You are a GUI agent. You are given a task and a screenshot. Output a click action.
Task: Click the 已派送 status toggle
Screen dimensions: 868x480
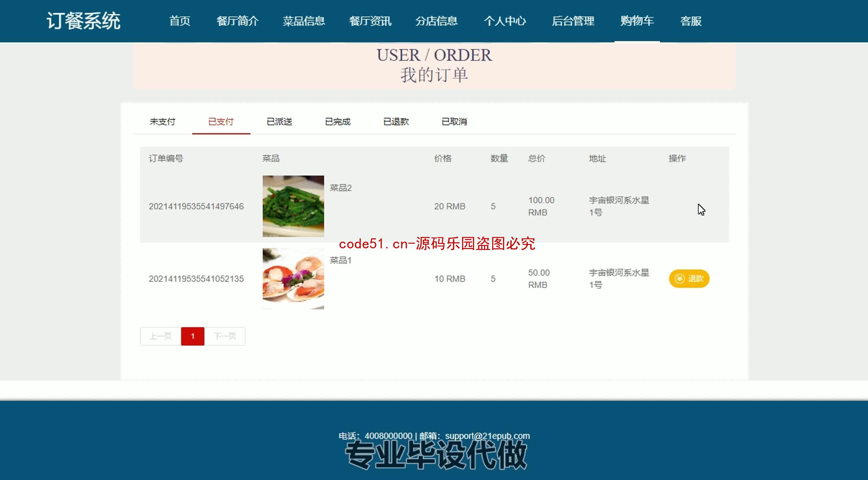point(279,122)
